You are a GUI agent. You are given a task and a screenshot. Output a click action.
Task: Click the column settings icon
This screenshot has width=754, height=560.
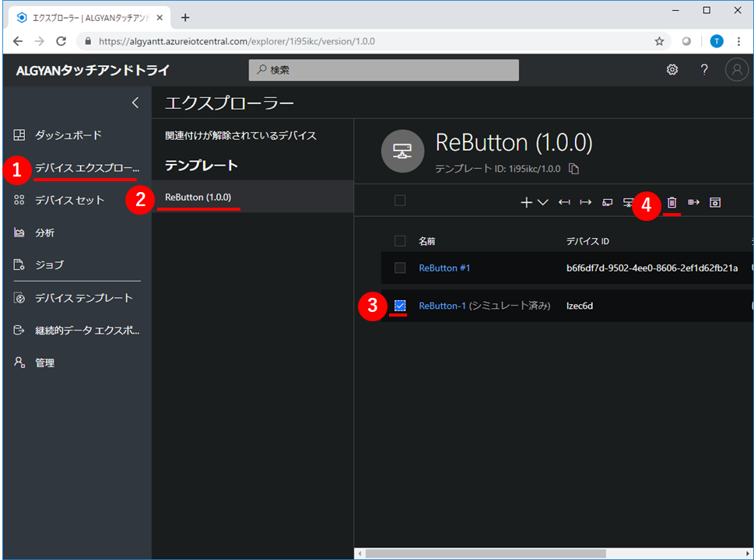click(x=715, y=202)
